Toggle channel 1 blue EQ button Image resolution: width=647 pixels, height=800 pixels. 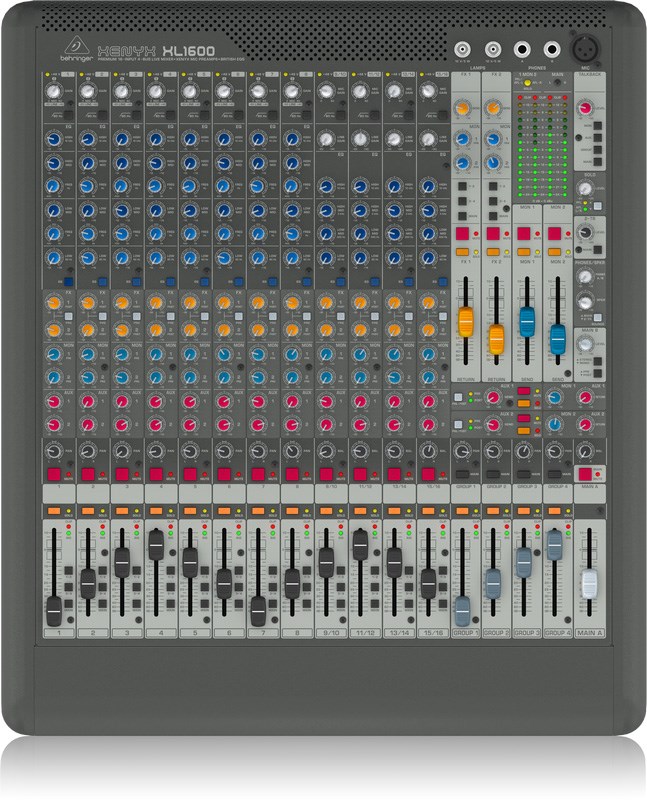point(68,282)
